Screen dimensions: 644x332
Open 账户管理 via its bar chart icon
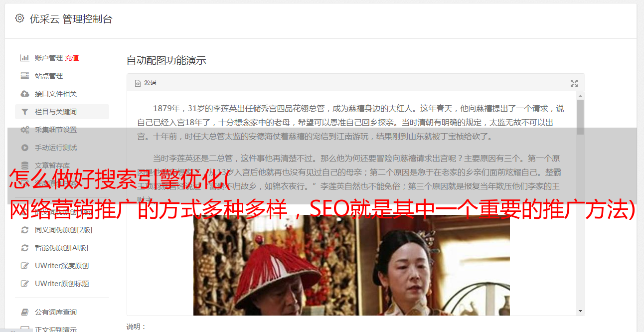pyautogui.click(x=24, y=58)
